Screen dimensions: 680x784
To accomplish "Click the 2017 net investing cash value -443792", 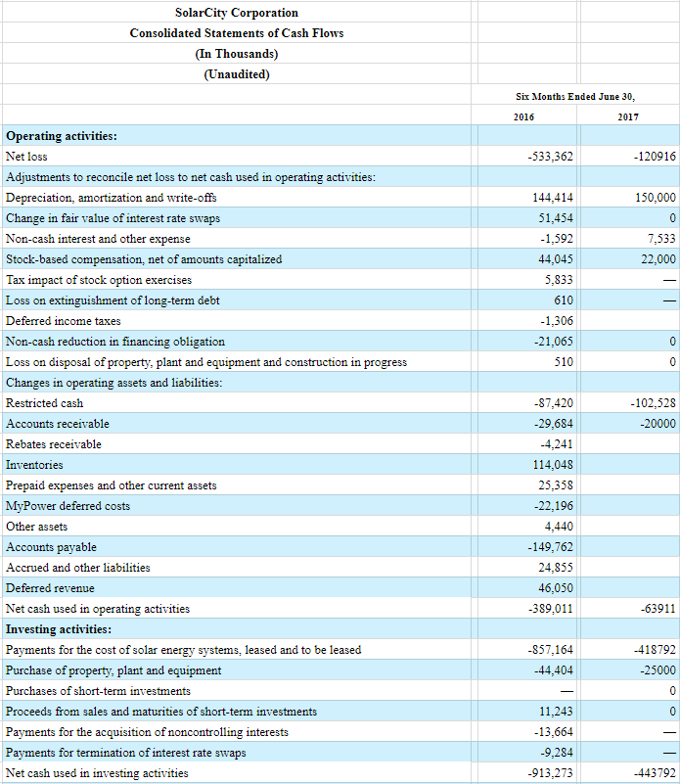I will (x=655, y=773).
